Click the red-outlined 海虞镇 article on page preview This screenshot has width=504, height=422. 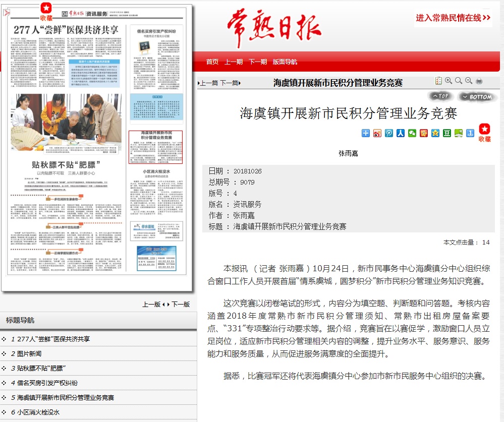(155, 147)
